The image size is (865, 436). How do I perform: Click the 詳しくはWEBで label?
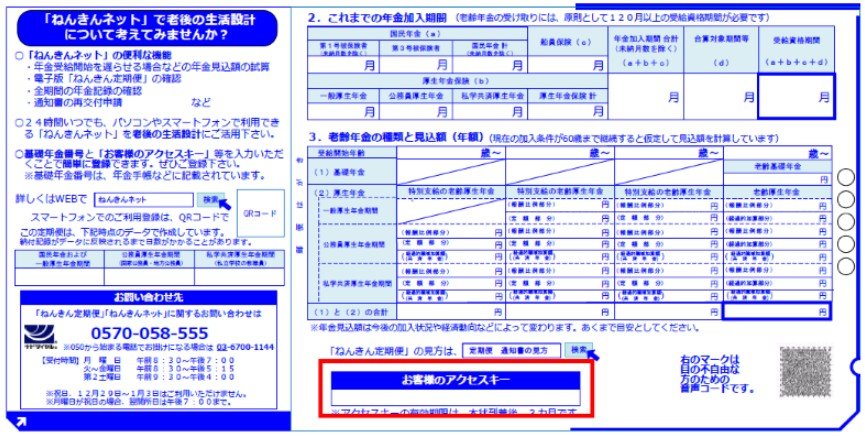[x=51, y=199]
